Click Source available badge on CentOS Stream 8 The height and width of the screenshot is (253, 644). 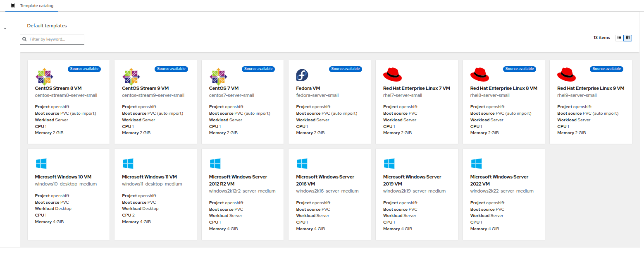click(84, 69)
